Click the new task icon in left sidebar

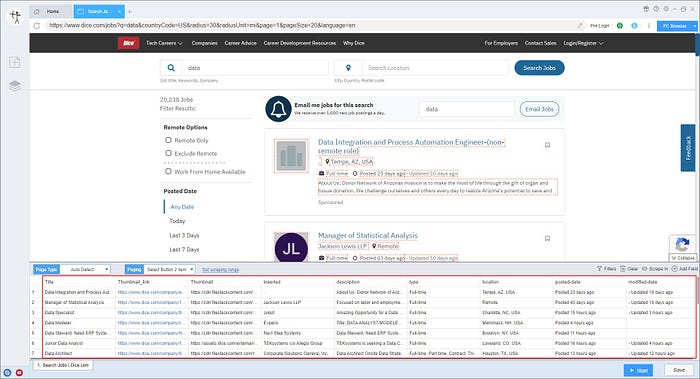point(15,62)
